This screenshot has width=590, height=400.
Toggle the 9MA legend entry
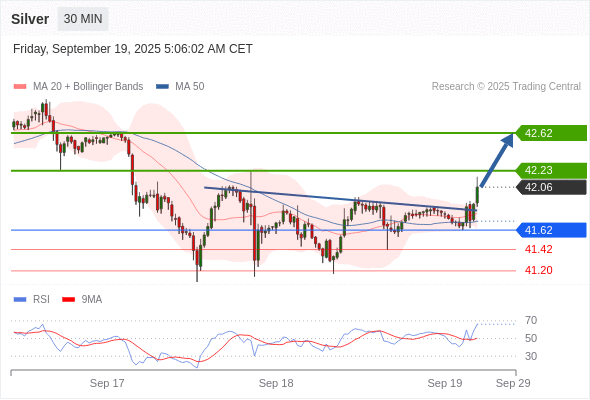(82, 300)
